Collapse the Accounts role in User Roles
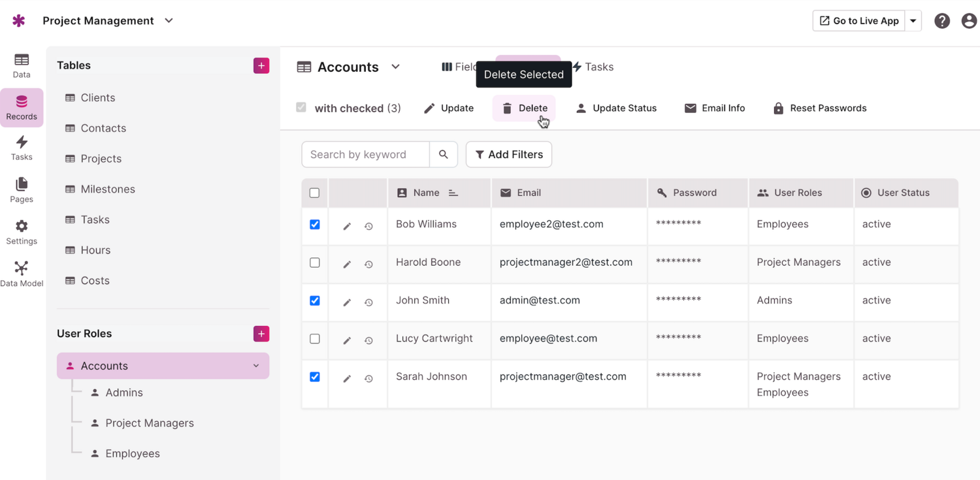Viewport: 980px width, 480px height. click(x=255, y=366)
